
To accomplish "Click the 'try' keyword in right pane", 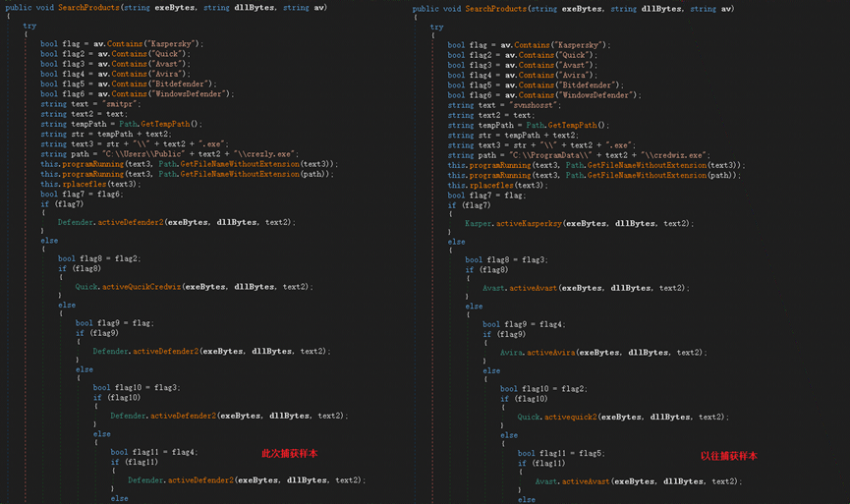I will pos(437,27).
